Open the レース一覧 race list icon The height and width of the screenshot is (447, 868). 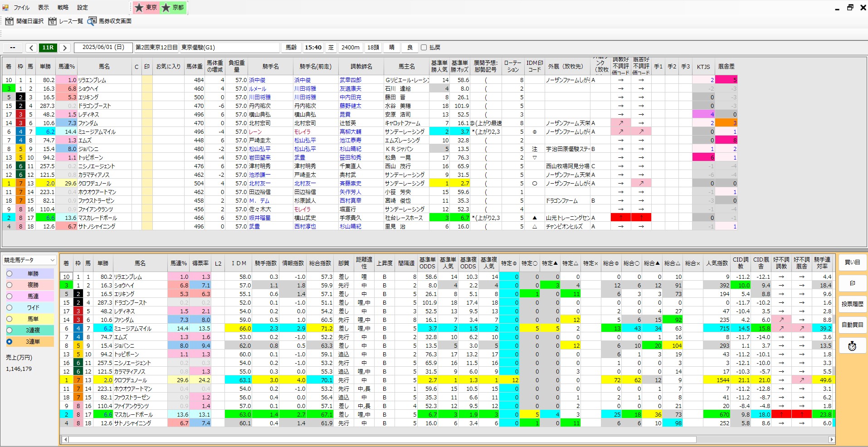53,21
